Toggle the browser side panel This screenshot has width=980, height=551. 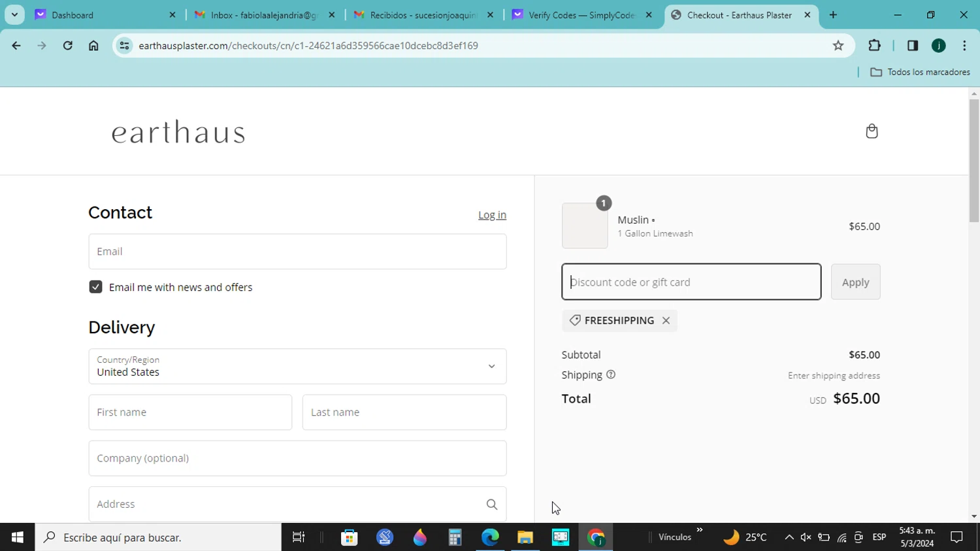pos(913,46)
